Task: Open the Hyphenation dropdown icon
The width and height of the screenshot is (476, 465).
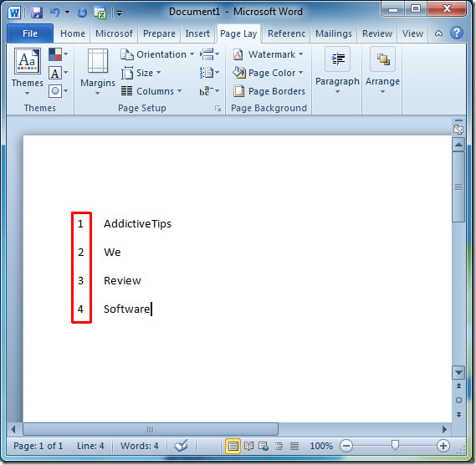Action: [209, 91]
